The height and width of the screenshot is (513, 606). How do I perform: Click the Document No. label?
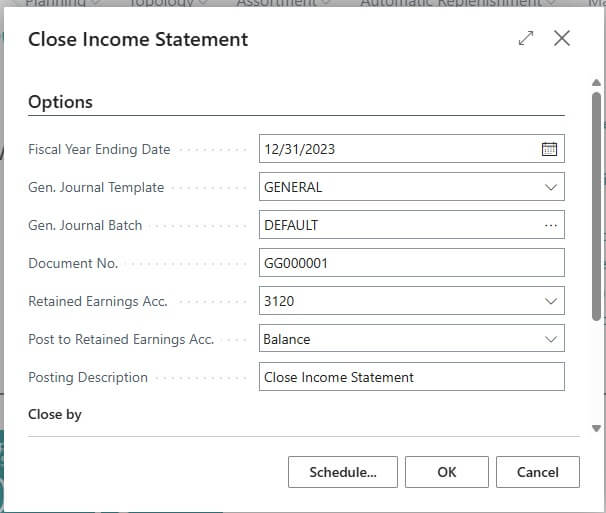[x=73, y=263]
